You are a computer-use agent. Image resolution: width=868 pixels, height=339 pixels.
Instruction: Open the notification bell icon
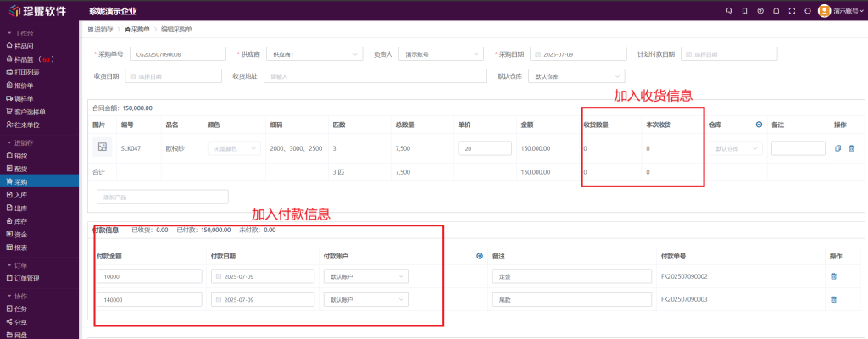(x=775, y=11)
